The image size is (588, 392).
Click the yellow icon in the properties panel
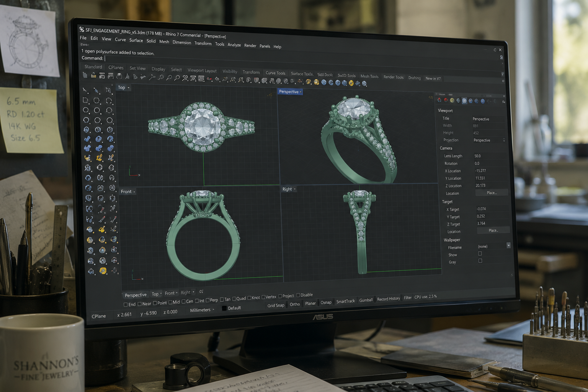(452, 100)
